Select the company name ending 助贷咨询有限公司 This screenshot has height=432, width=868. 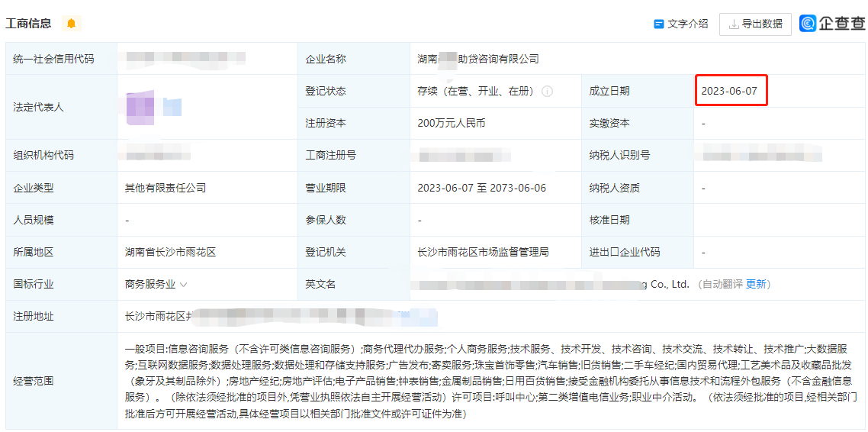coord(478,59)
